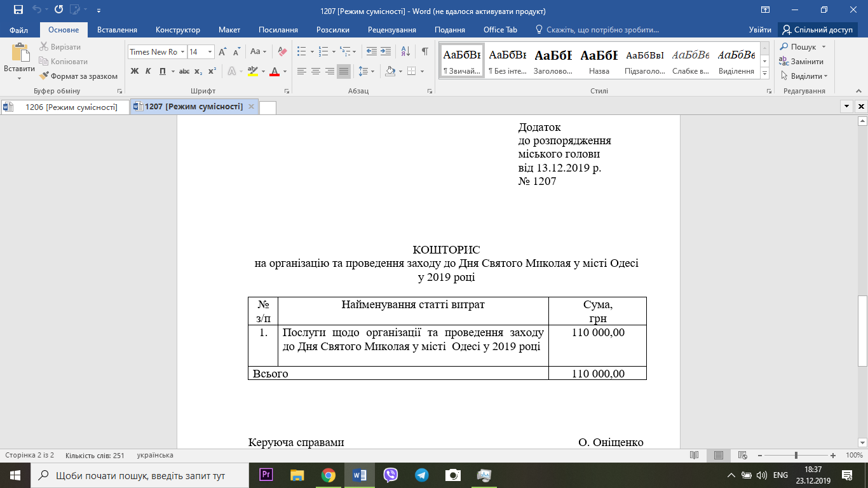Open the numbered list dropdown arrow
Viewport: 868px width, 488px height.
point(334,52)
